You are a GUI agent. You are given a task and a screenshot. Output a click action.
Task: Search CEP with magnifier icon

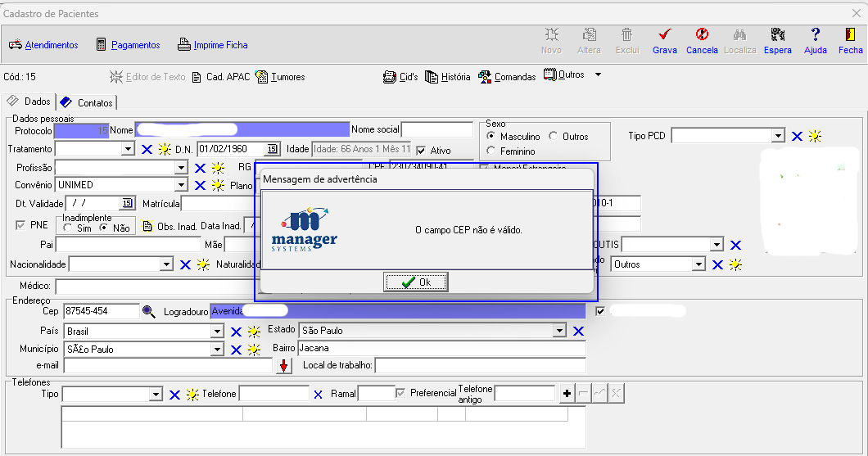pyautogui.click(x=148, y=312)
